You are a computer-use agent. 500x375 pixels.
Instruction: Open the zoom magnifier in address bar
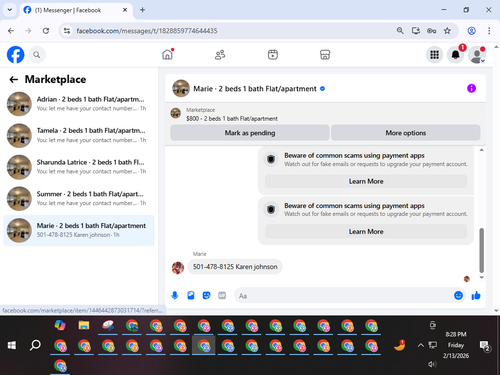[400, 31]
